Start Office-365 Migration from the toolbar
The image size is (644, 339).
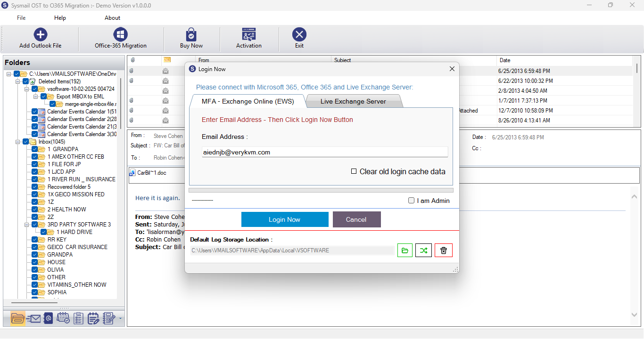[121, 39]
